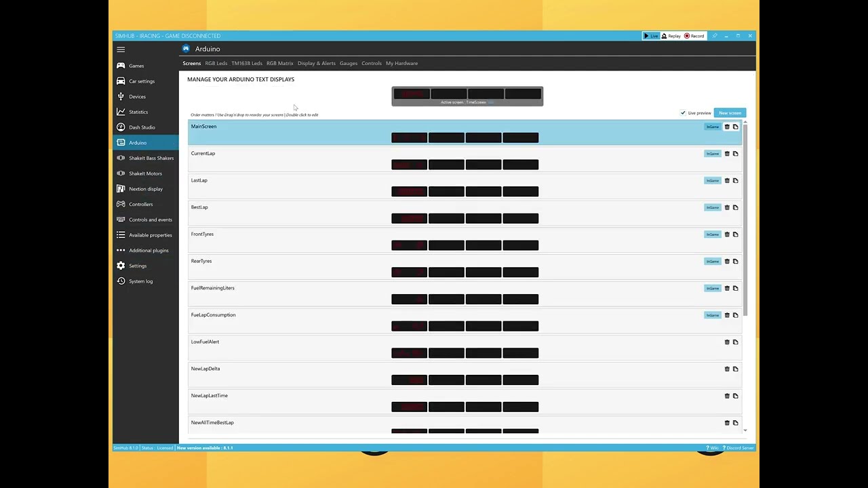Duplicate the FuelLapConsumption screen
868x488 pixels.
735,315
